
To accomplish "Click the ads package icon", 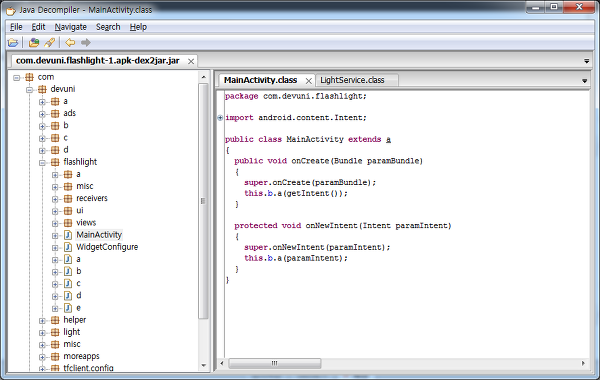I will 55,114.
